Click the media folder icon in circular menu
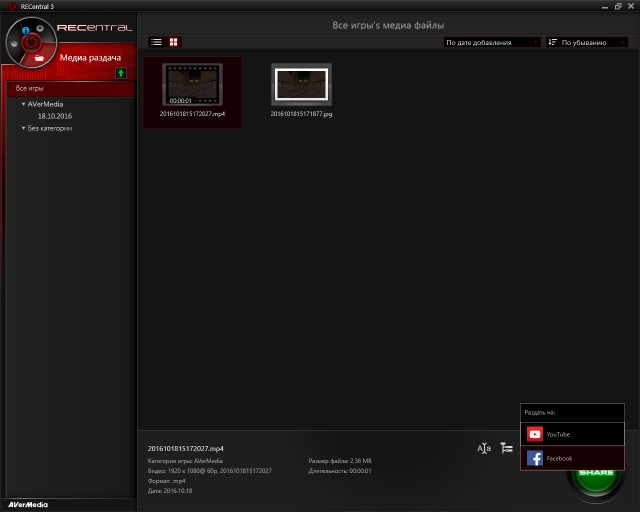This screenshot has height=512, width=640. (x=39, y=59)
